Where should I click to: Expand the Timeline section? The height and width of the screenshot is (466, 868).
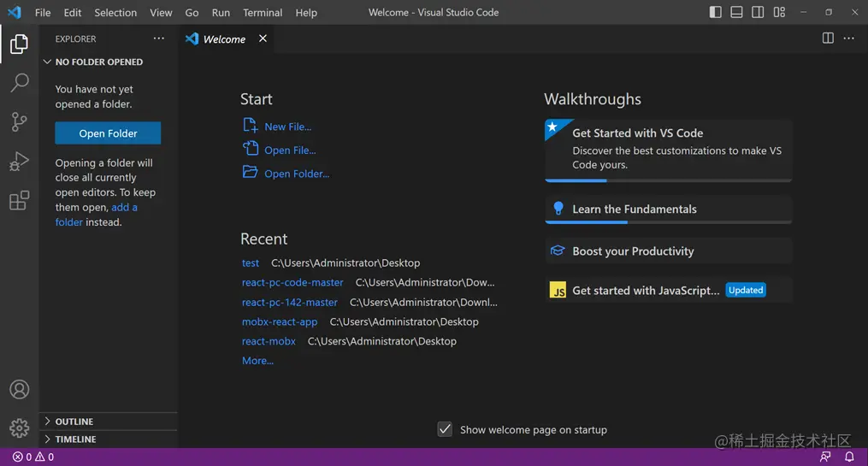point(75,439)
